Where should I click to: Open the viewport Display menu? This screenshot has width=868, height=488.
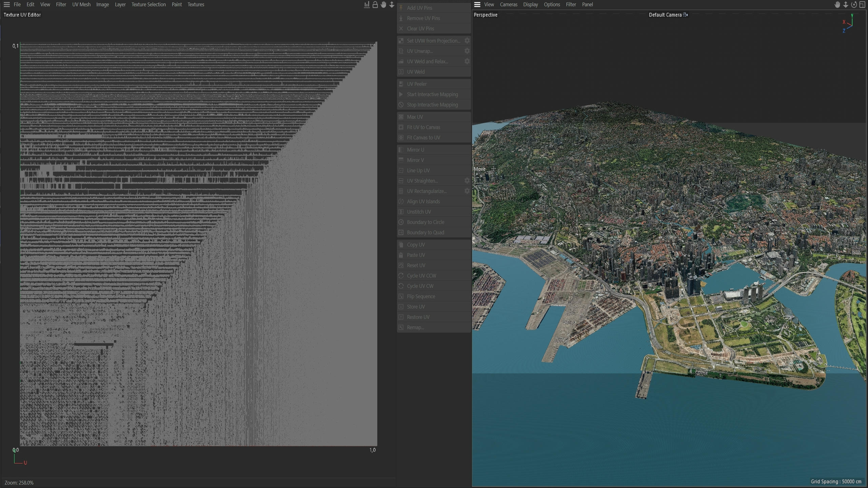[531, 4]
